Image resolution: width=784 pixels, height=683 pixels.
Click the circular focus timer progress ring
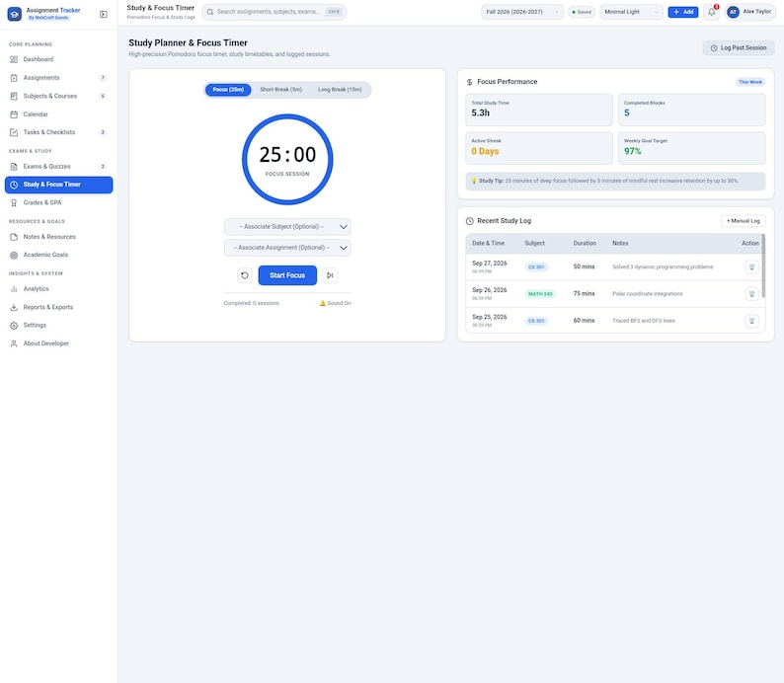pyautogui.click(x=287, y=159)
